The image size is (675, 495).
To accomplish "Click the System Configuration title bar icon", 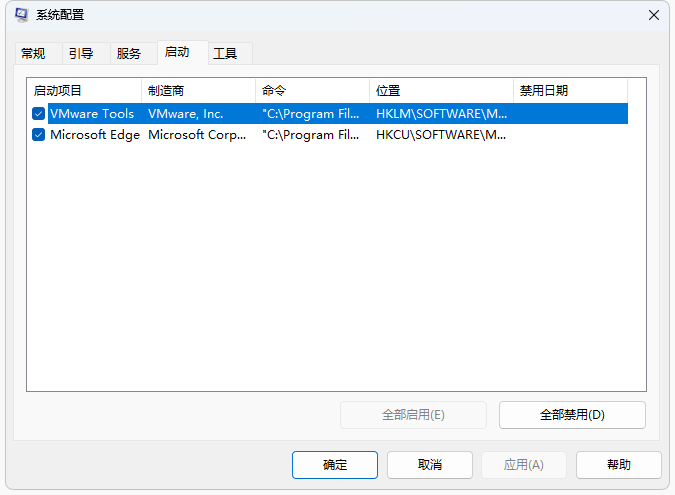I will point(21,15).
